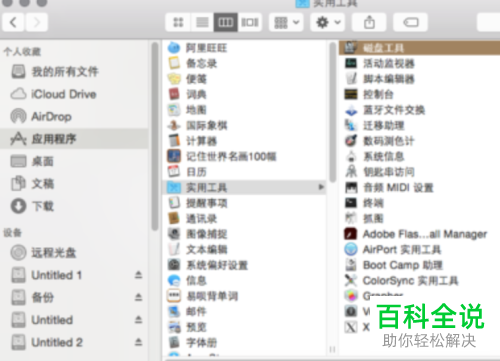Open iCloud Drive in the sidebar
The image size is (500, 361).
(x=74, y=94)
